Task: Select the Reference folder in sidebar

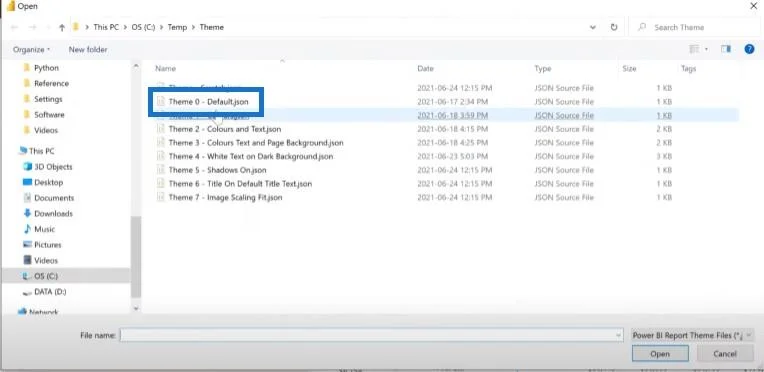Action: tap(51, 83)
